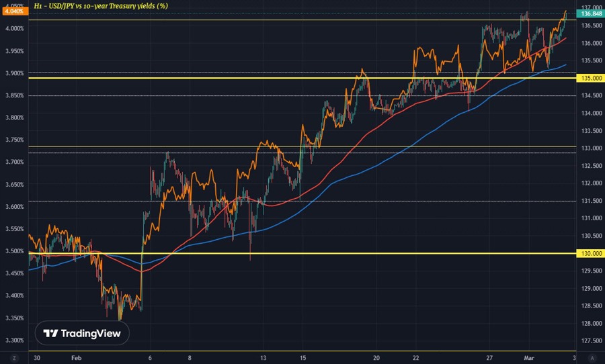The height and width of the screenshot is (364, 605).
Task: Click the 133.000 label on the right price axis
Action: pos(592,148)
